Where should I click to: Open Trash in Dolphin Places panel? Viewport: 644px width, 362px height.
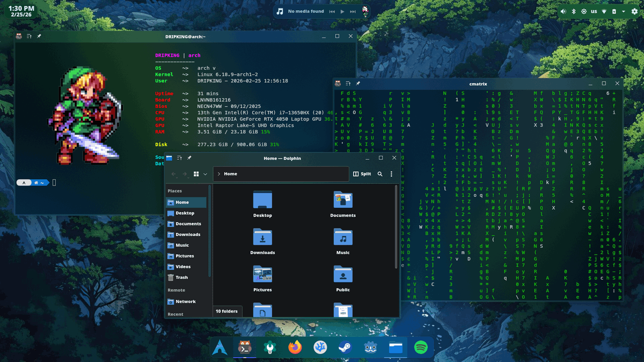[x=186, y=277]
